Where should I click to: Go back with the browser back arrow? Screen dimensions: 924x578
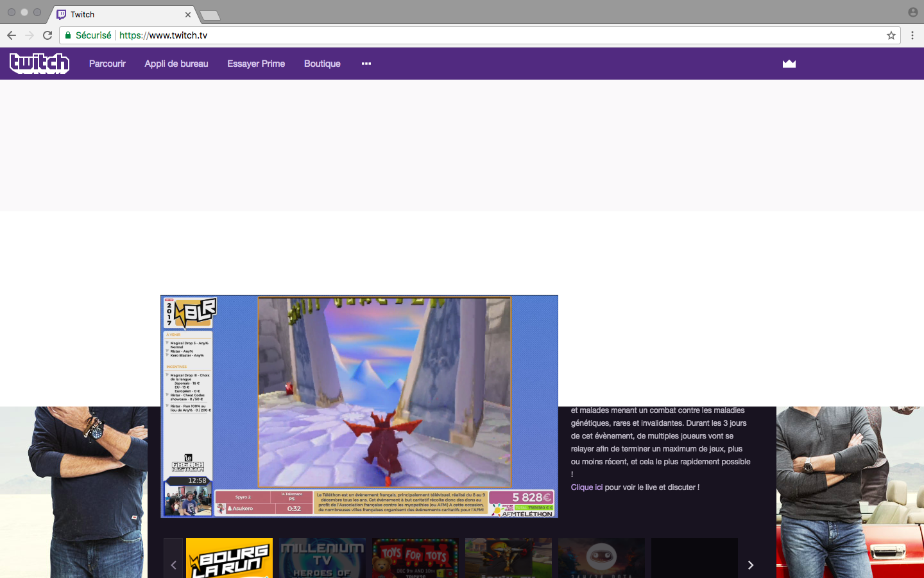pos(12,35)
